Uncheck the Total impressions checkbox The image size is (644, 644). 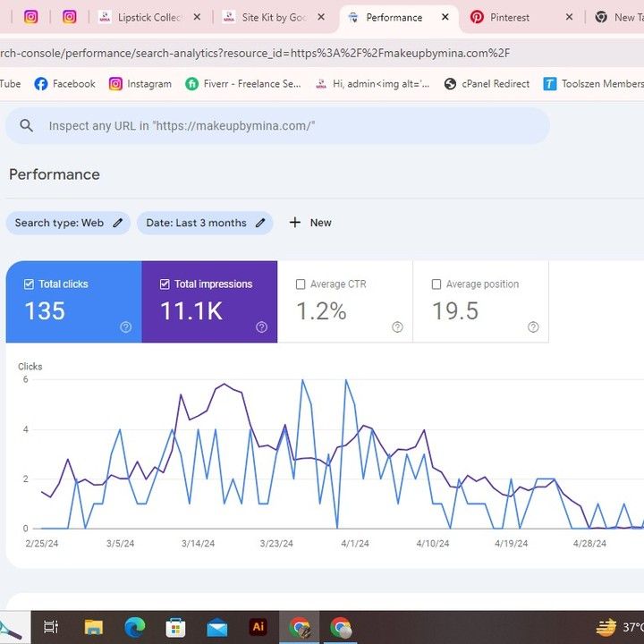click(165, 284)
